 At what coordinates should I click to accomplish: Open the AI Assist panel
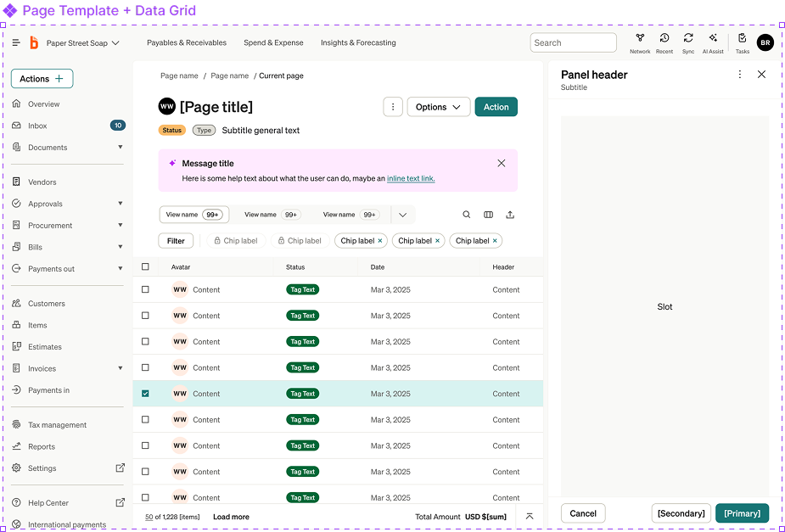coord(713,41)
